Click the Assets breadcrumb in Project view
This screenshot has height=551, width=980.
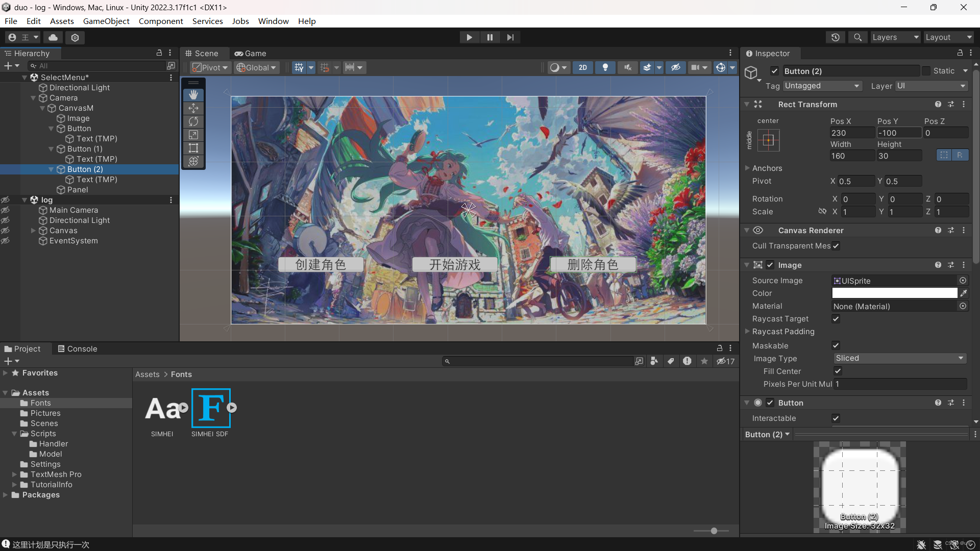click(x=147, y=374)
